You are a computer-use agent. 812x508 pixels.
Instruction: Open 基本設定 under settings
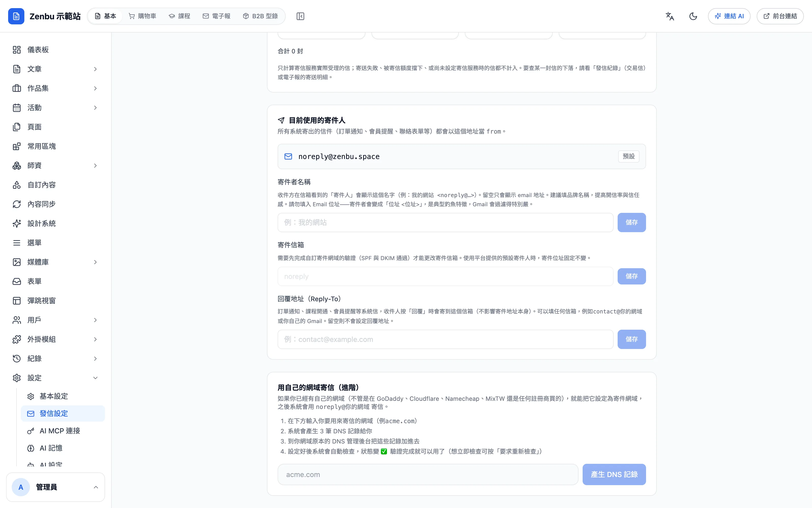coord(63,396)
